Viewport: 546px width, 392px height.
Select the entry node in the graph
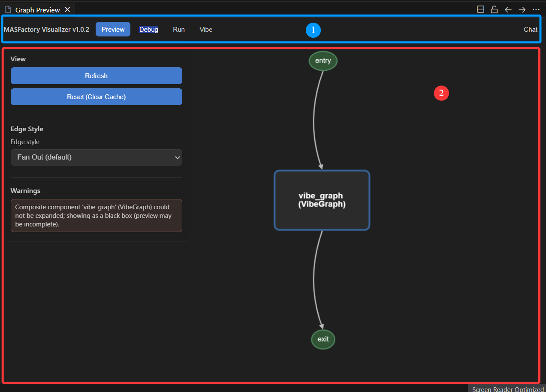323,60
